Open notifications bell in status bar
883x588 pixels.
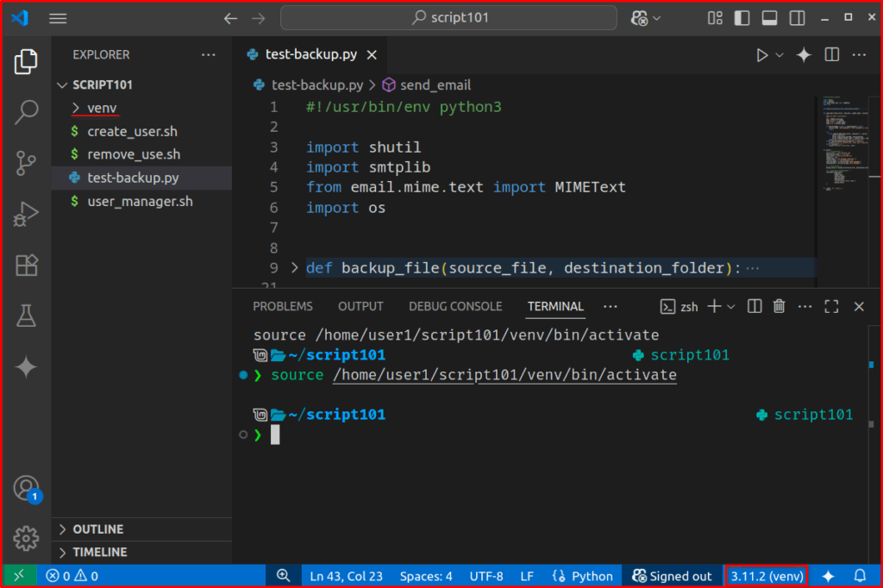(860, 576)
